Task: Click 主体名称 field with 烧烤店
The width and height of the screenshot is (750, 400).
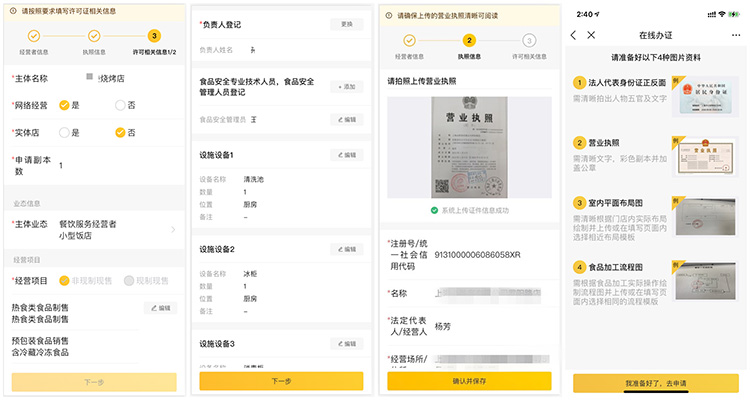Action: 105,78
